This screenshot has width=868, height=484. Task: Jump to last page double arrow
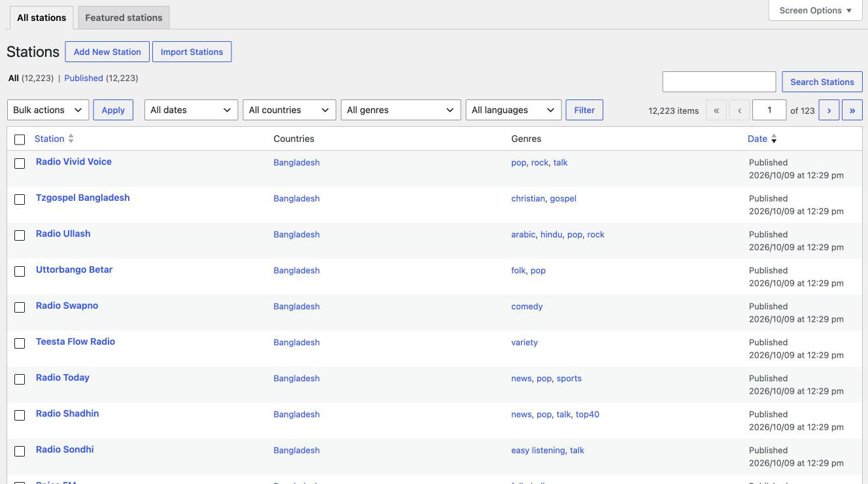(852, 111)
